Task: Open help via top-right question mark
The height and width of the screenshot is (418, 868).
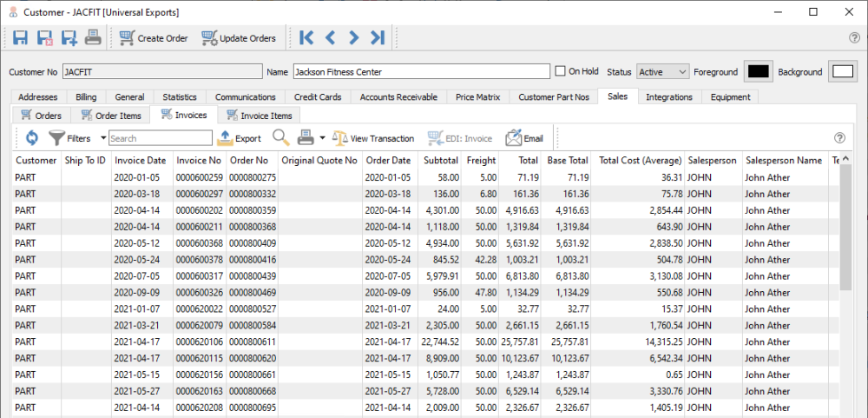Action: click(x=854, y=37)
